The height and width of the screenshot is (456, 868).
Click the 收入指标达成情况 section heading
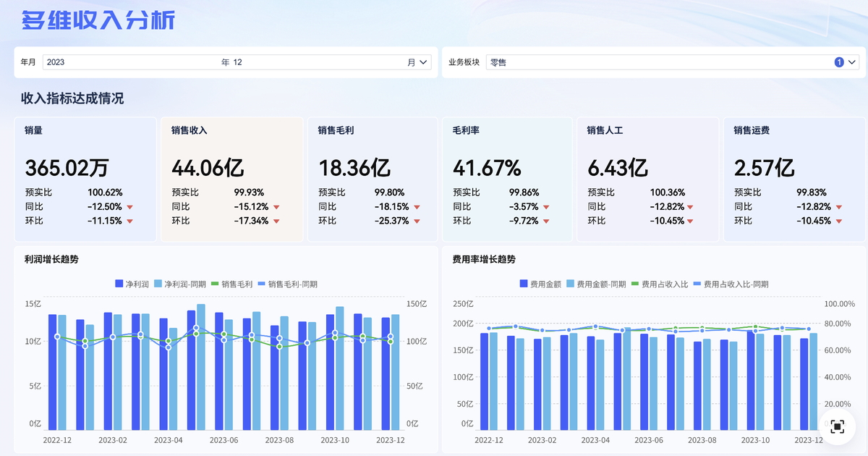(72, 98)
